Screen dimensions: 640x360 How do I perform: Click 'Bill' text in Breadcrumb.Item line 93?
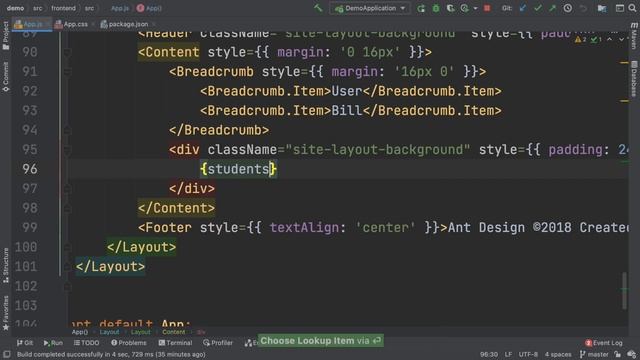pyautogui.click(x=347, y=111)
